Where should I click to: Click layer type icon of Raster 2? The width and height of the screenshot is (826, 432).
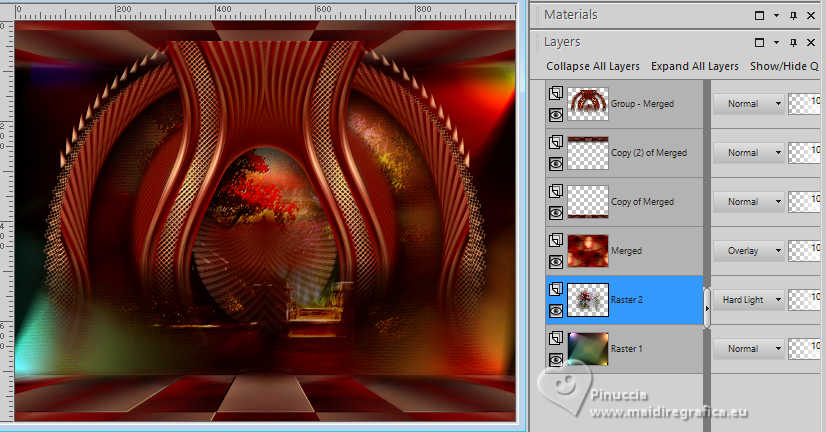click(x=556, y=289)
